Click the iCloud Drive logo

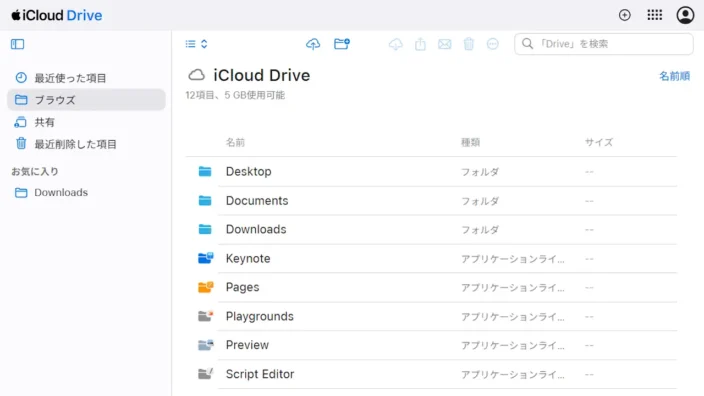tap(57, 15)
